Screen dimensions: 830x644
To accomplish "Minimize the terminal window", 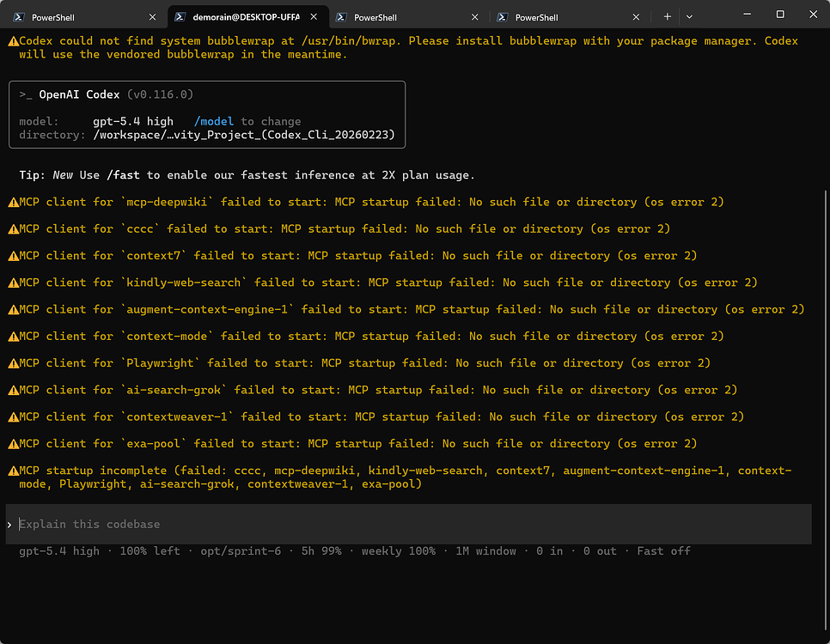I will click(x=747, y=15).
